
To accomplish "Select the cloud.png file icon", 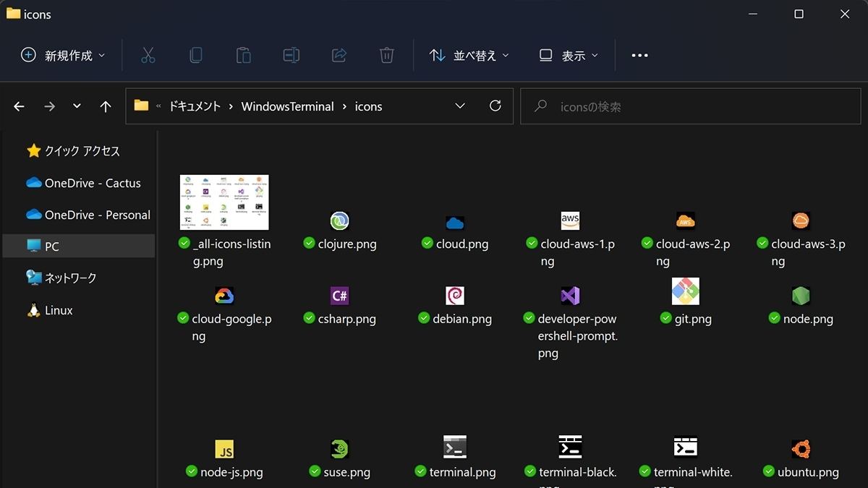I will [x=455, y=223].
